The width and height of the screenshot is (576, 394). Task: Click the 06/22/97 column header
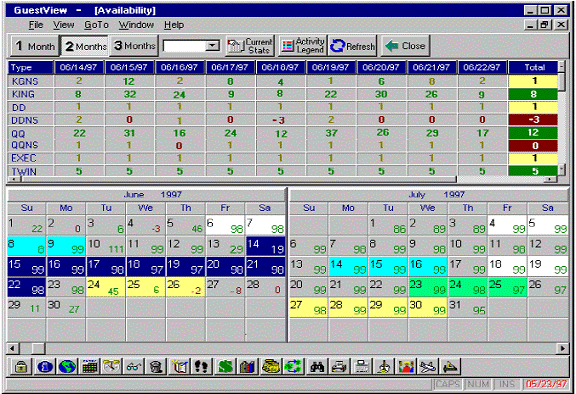pos(482,67)
